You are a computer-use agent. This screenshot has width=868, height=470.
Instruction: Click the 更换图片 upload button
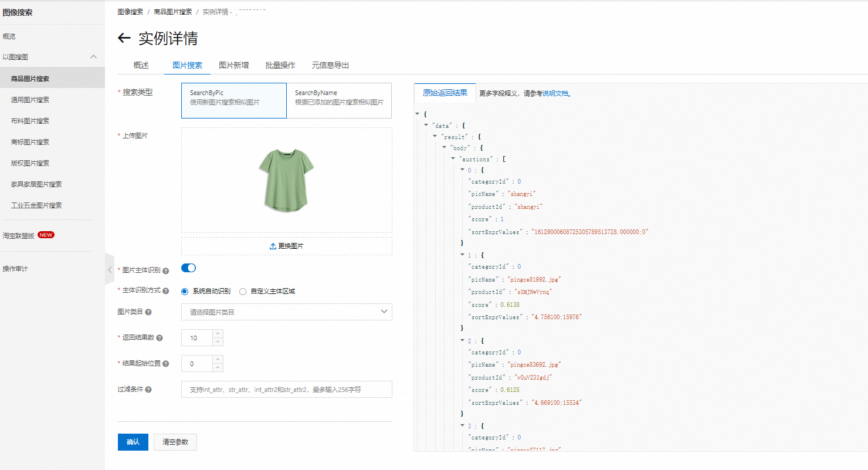[287, 246]
